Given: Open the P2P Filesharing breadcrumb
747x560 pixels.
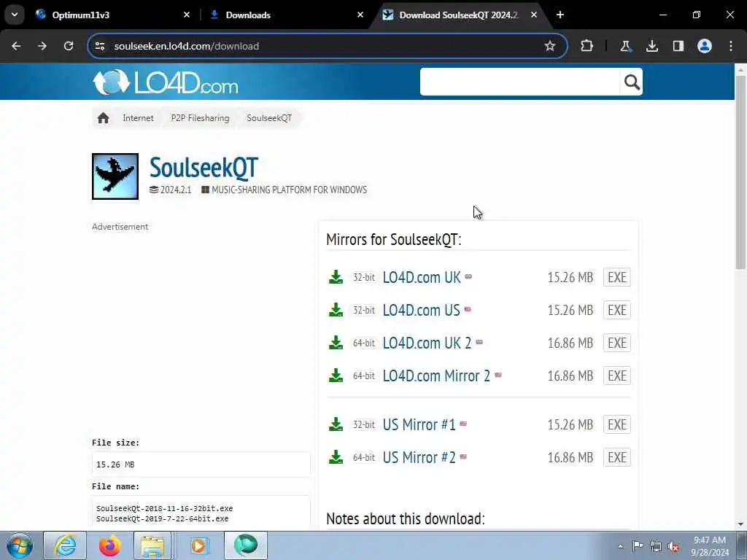Looking at the screenshot, I should 200,118.
